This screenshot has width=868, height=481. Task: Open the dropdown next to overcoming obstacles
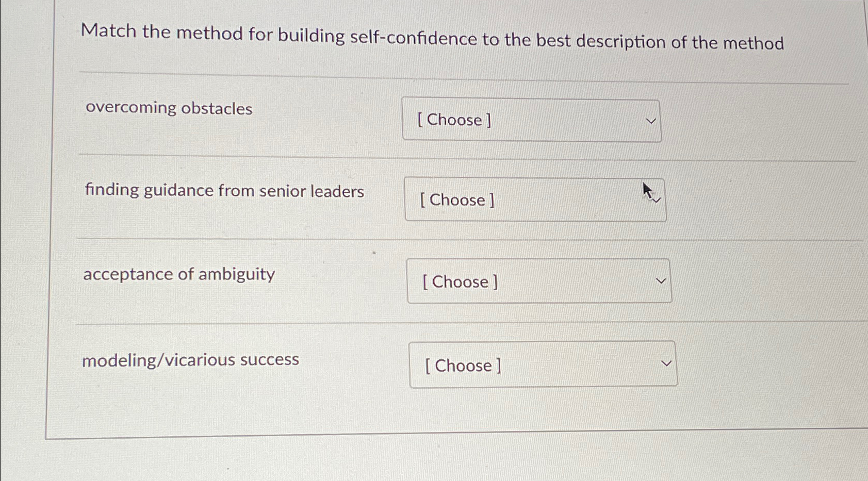[532, 120]
